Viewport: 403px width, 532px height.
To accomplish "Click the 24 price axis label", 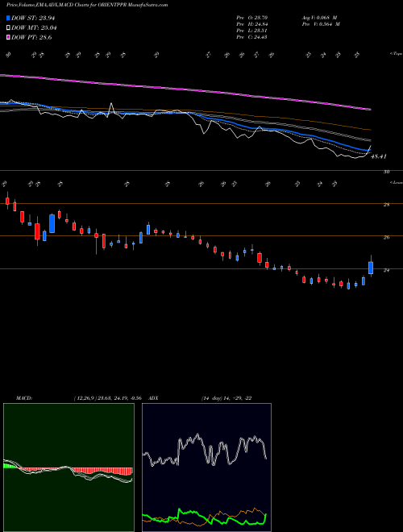I will coord(386,270).
